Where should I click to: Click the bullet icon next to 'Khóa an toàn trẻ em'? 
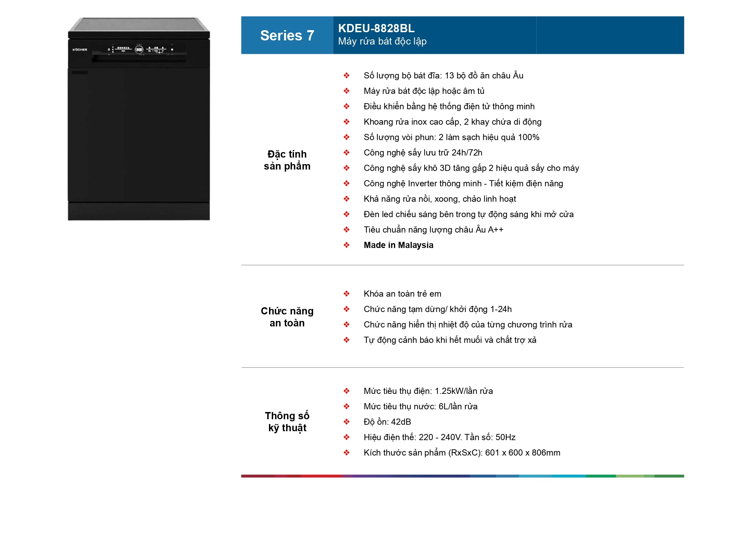(x=346, y=294)
